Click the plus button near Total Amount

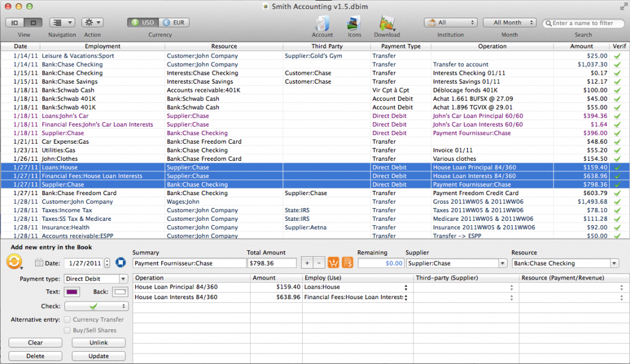click(x=307, y=263)
